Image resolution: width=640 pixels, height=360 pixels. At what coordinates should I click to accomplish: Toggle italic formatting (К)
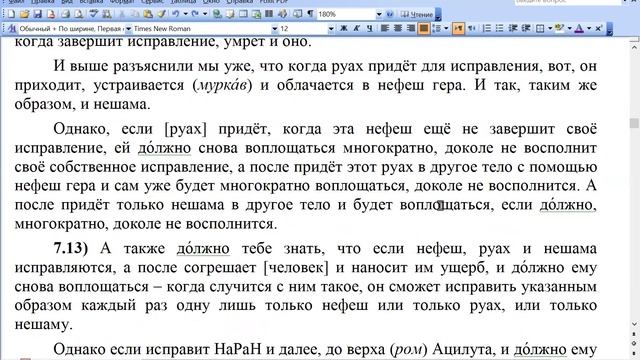pos(357,29)
